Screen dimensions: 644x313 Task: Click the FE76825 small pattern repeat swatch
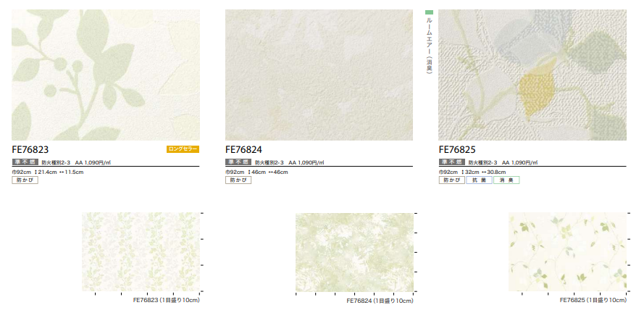[567, 251]
